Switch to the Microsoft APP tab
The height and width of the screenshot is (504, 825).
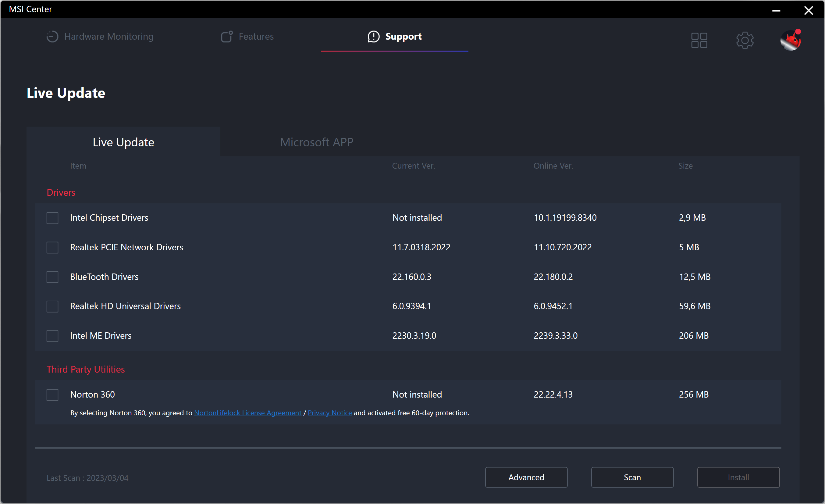point(316,142)
